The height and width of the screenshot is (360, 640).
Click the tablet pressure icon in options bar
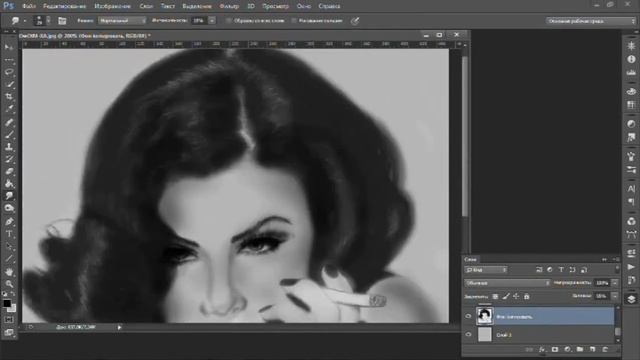coord(355,21)
